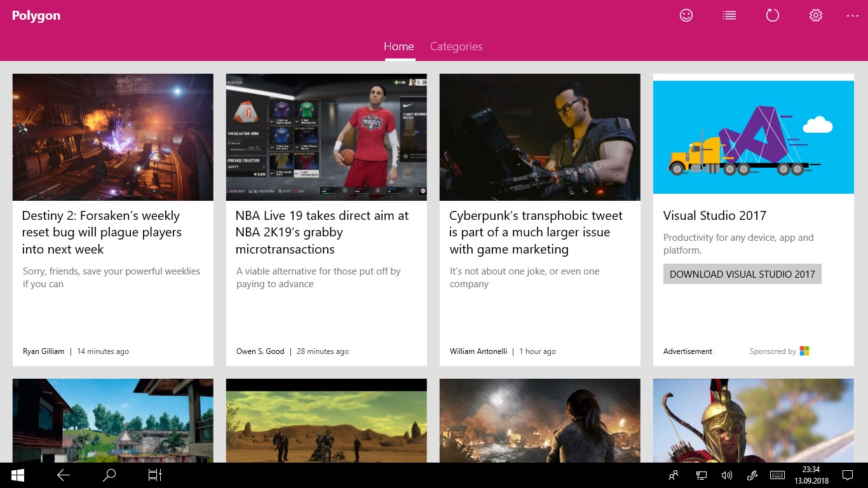The width and height of the screenshot is (868, 488).
Task: Open the Cyberpunk article thumbnail image
Action: [540, 137]
